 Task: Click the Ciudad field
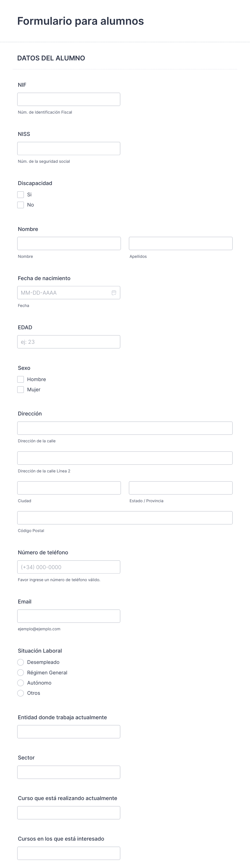[69, 487]
